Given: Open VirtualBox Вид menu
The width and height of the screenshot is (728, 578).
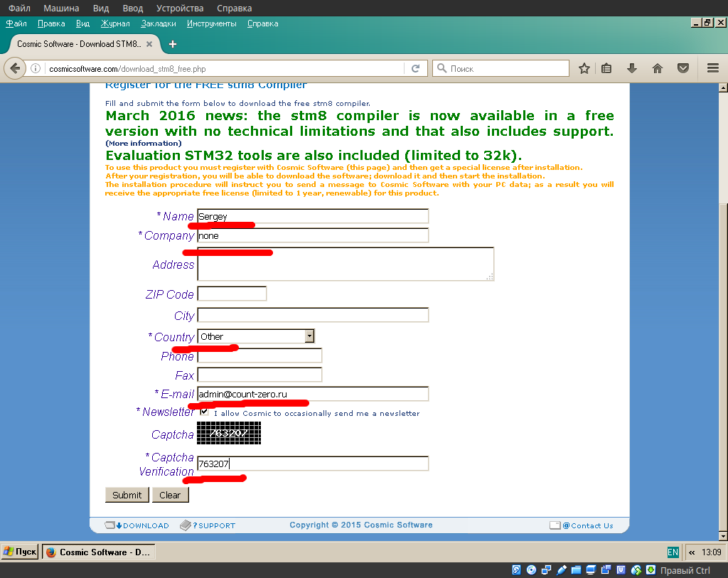Looking at the screenshot, I should point(101,8).
